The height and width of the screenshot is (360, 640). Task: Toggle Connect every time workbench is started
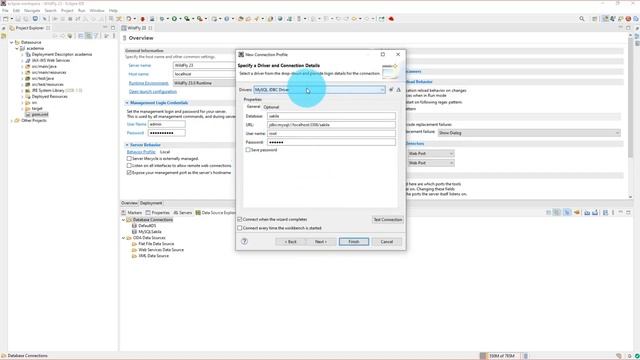[240, 228]
